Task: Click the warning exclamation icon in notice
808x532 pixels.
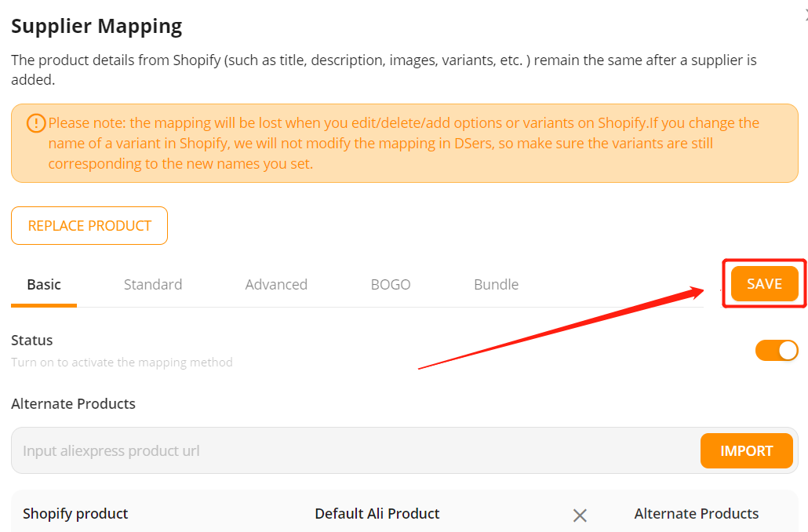Action: 36,123
